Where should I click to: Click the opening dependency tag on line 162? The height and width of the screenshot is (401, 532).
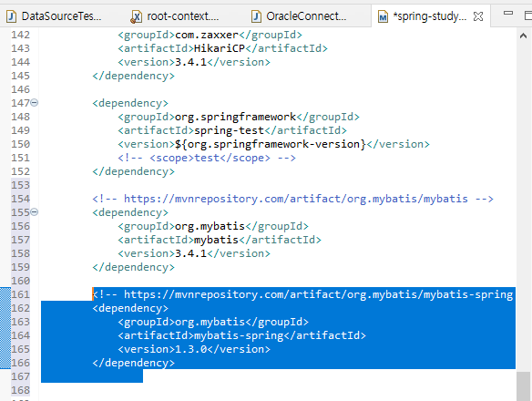(x=130, y=308)
